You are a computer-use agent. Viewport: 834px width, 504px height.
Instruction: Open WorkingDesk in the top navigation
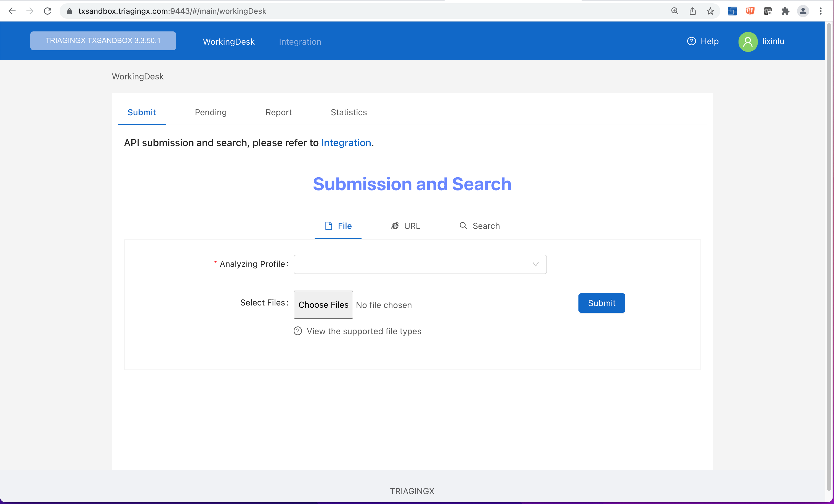tap(229, 42)
